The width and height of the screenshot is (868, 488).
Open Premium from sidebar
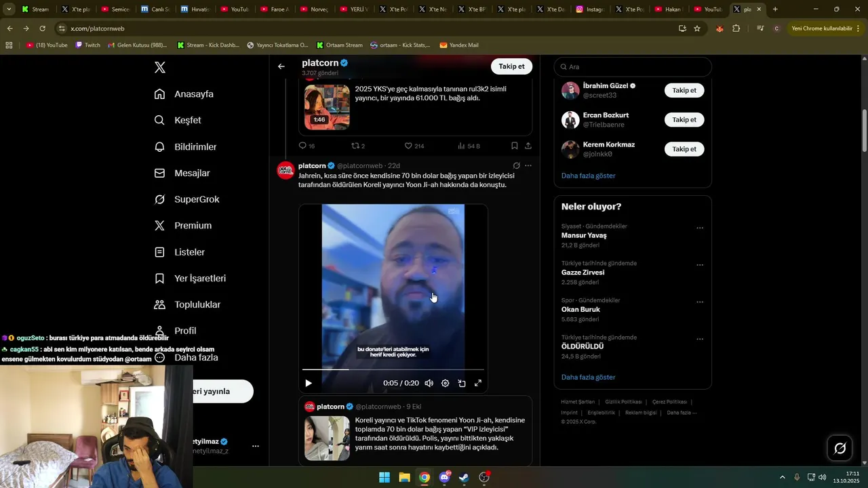click(182, 226)
